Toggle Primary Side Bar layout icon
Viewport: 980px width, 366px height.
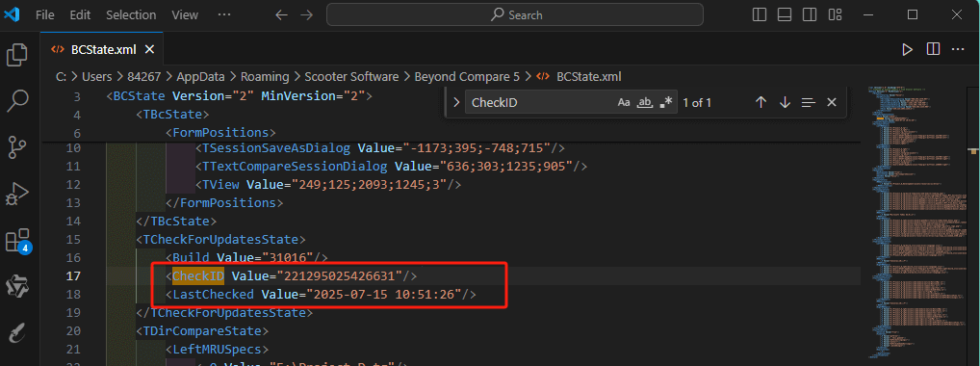click(760, 14)
